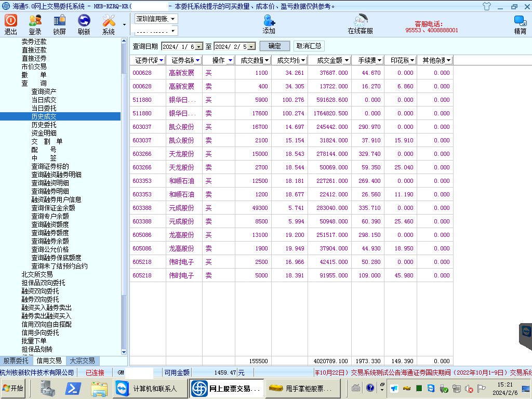The height and width of the screenshot is (399, 532).
Task: Switch to the 股票委托 tab
Action: (16, 361)
